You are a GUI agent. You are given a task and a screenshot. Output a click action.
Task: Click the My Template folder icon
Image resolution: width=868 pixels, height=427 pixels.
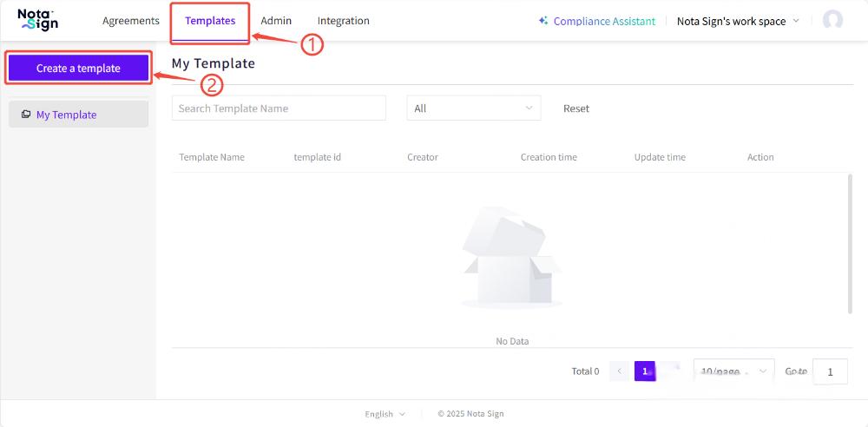[x=26, y=115]
